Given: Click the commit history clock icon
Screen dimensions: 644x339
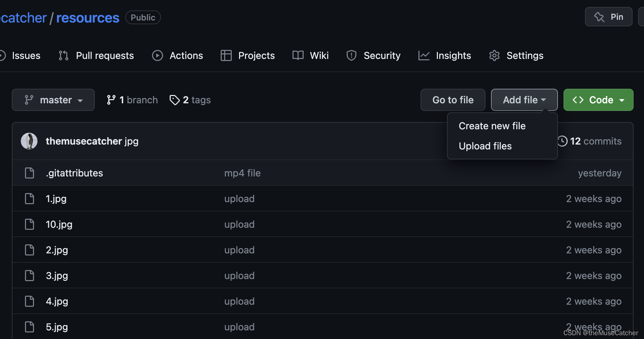Looking at the screenshot, I should [x=562, y=141].
